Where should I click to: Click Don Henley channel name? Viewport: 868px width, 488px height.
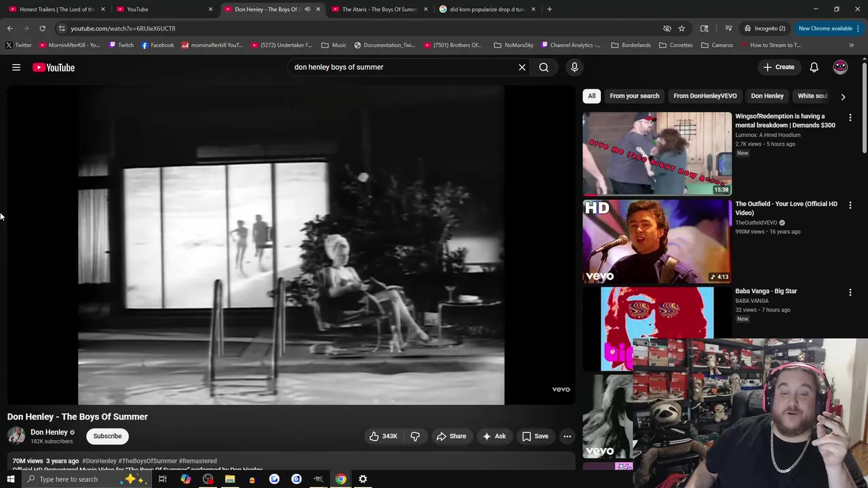coord(49,432)
